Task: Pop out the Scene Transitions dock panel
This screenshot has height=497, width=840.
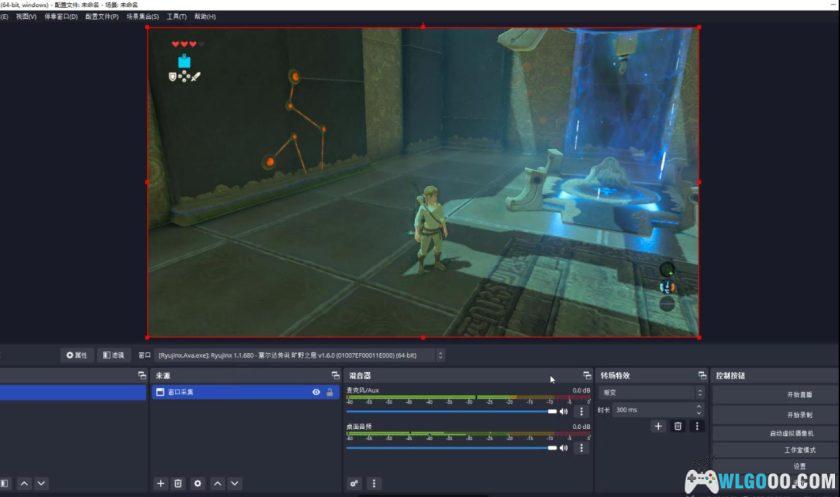Action: (702, 375)
